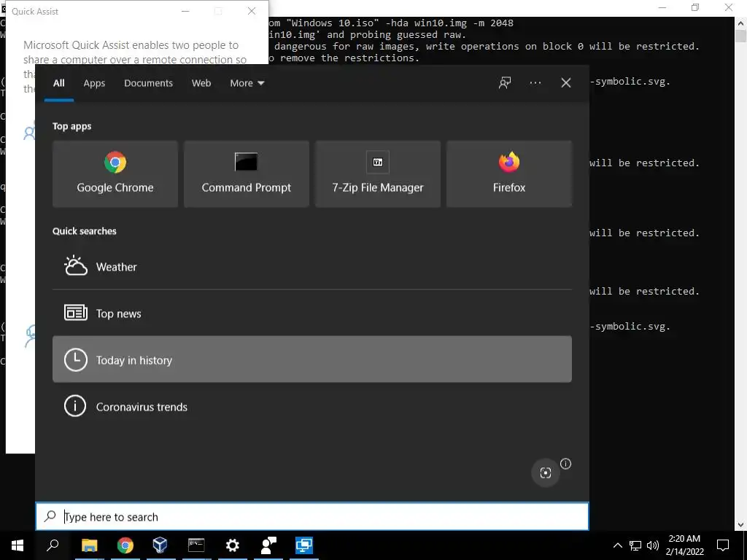Open the Windows Start menu
Viewport: 747px width, 560px height.
click(x=18, y=545)
